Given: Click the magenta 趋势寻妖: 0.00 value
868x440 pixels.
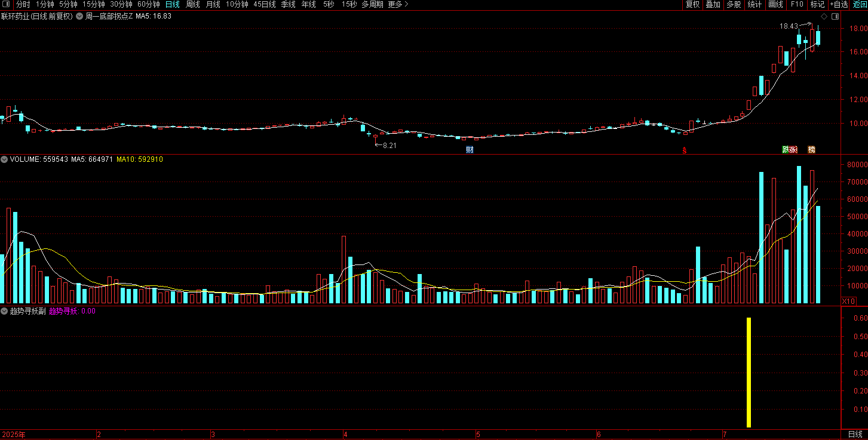Looking at the screenshot, I should (72, 311).
